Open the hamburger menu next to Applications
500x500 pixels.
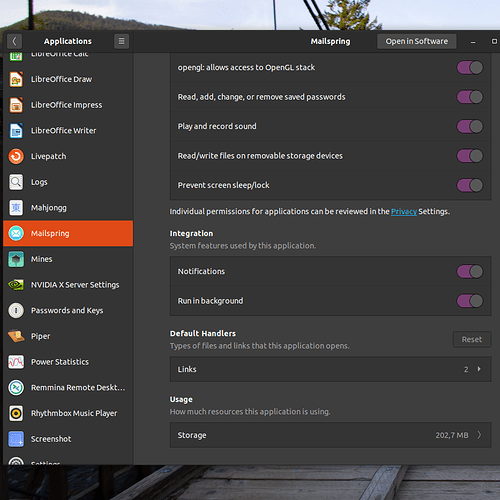121,41
